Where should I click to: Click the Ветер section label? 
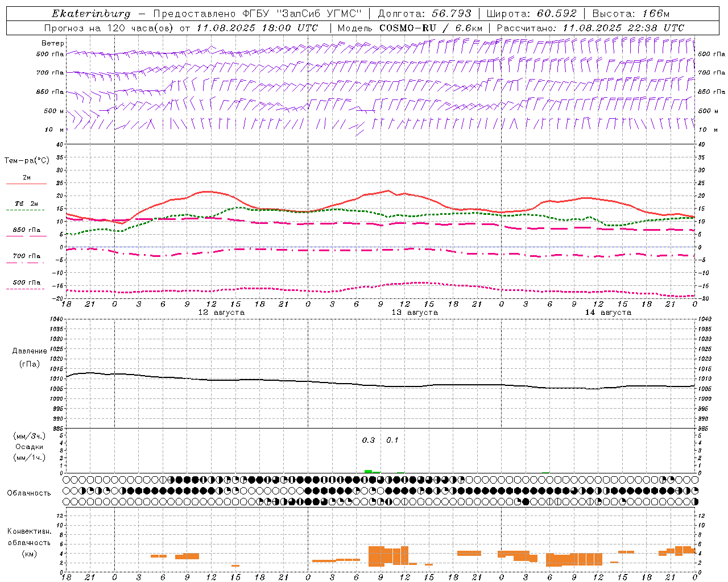(x=52, y=43)
